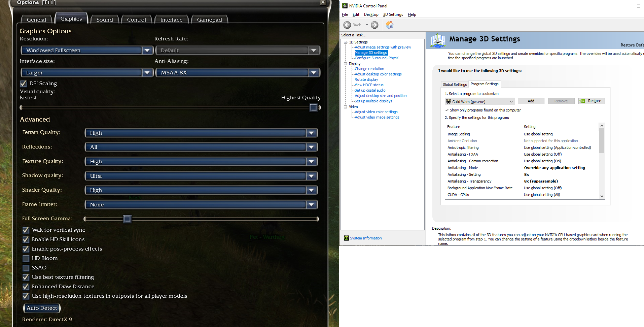The image size is (644, 327).
Task: Toggle Use best texture filtering
Action: pos(26,277)
